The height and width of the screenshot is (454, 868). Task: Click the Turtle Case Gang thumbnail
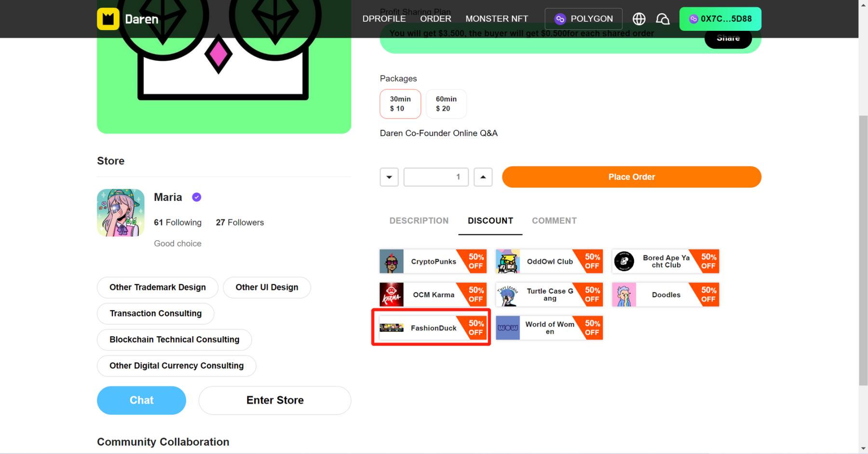(508, 295)
